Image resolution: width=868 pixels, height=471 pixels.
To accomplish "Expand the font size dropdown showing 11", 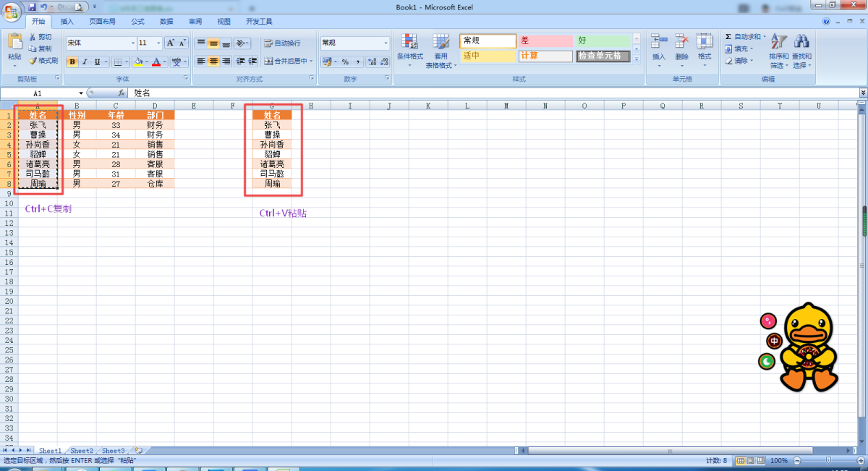I will pyautogui.click(x=158, y=43).
